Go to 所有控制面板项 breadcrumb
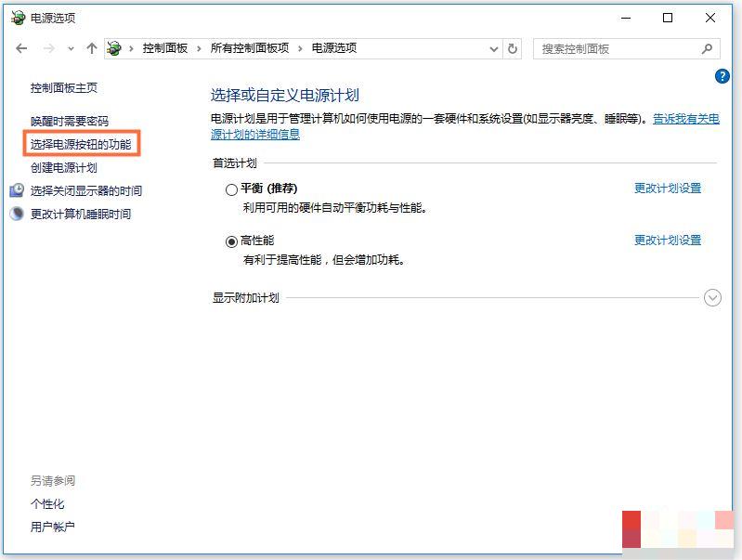742x560 pixels. [x=250, y=48]
